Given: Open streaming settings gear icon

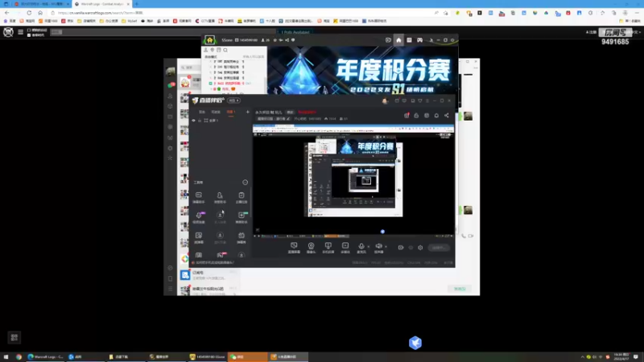Looking at the screenshot, I should pyautogui.click(x=420, y=248).
